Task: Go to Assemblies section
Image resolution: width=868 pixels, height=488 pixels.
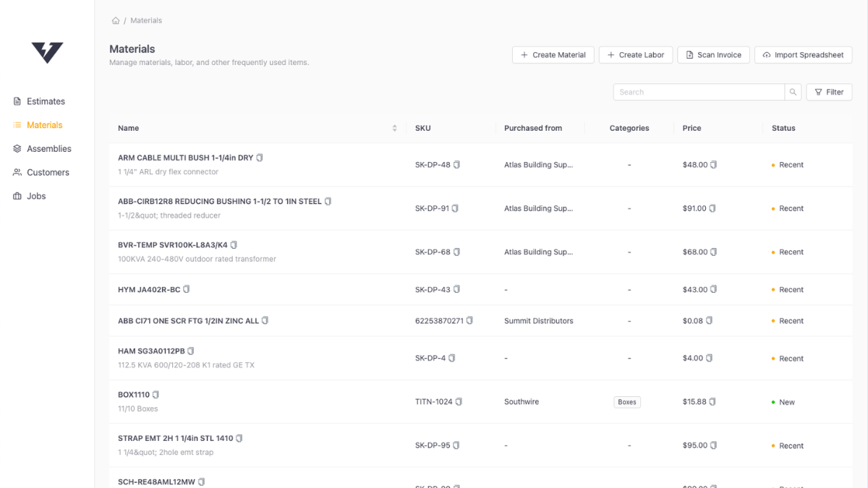Action: [48, 149]
